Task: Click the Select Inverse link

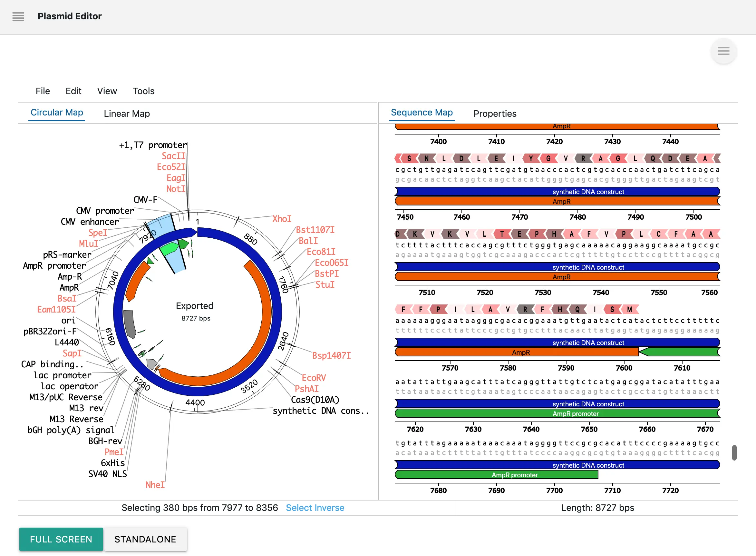Action: tap(315, 508)
